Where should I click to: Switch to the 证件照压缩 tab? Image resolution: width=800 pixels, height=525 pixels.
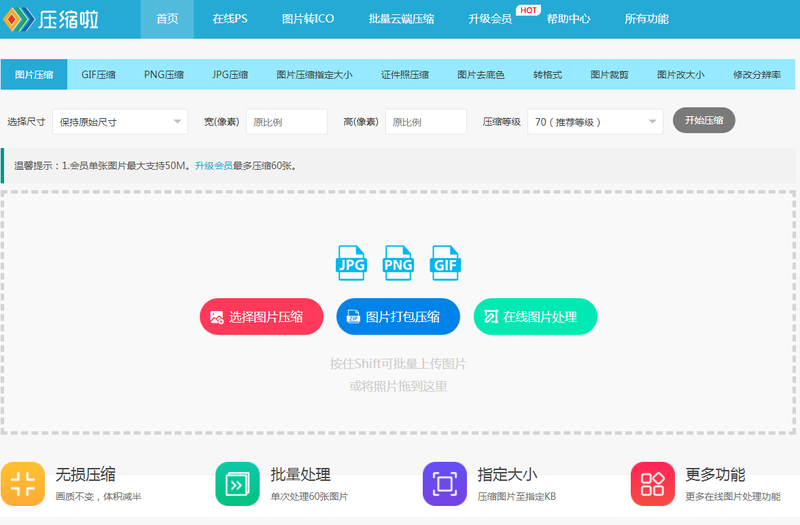[405, 74]
